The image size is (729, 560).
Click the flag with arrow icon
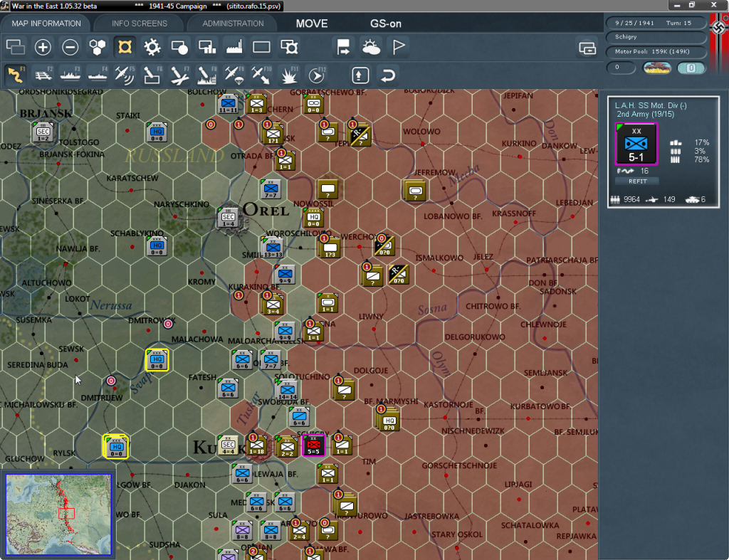(x=343, y=47)
